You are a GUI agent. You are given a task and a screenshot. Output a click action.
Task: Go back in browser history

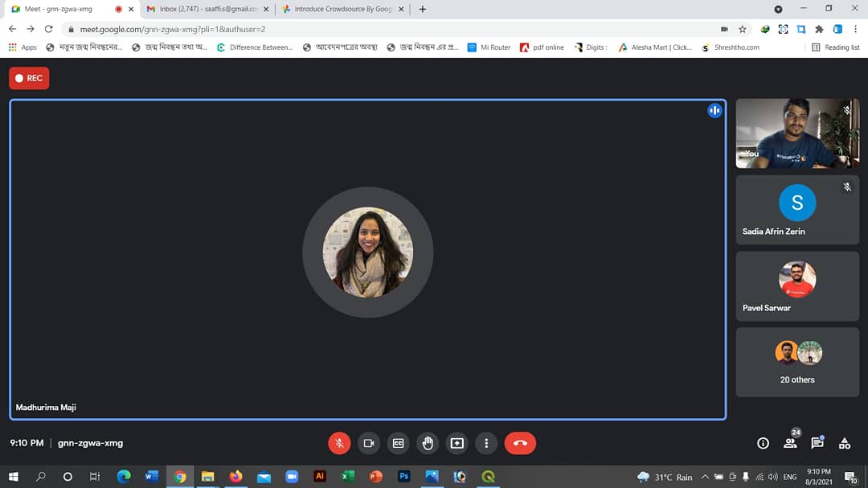12,29
